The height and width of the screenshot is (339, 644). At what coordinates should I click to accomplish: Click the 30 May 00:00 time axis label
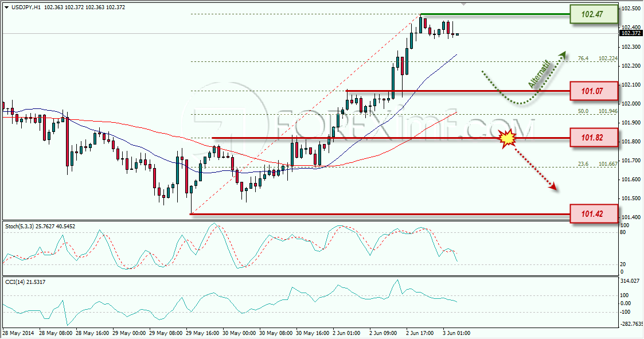[239, 333]
